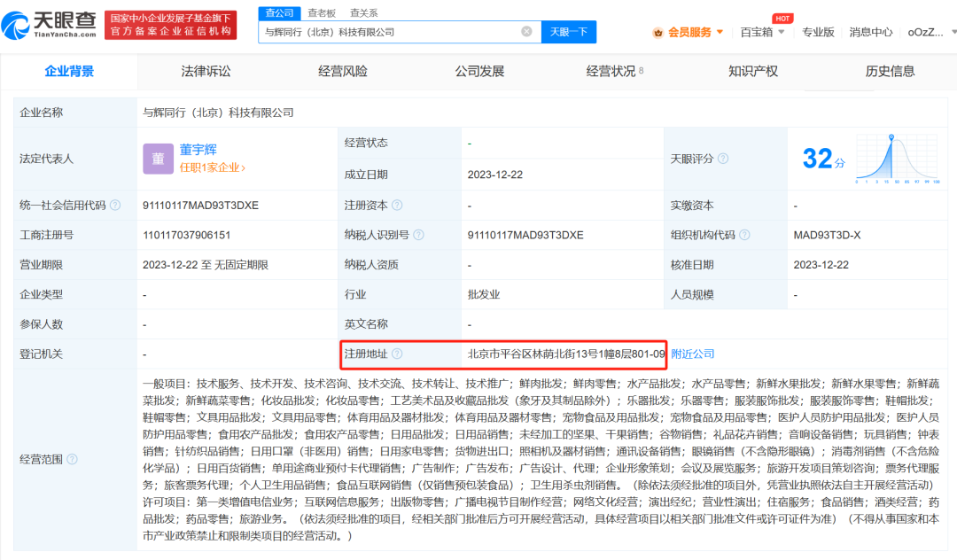Click the help icon beside 统一社会信用代码

point(116,204)
